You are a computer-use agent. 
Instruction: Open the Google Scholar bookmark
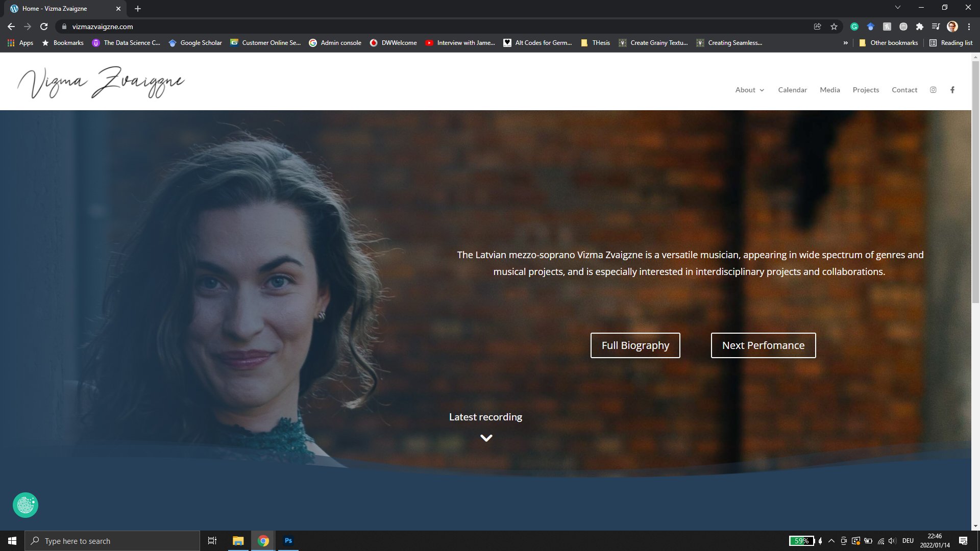[195, 43]
